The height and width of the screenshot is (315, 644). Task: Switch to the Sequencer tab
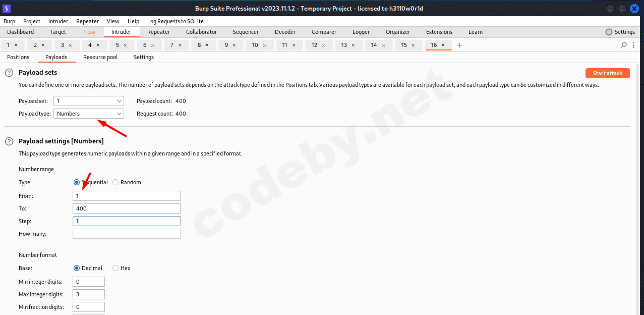pyautogui.click(x=246, y=32)
